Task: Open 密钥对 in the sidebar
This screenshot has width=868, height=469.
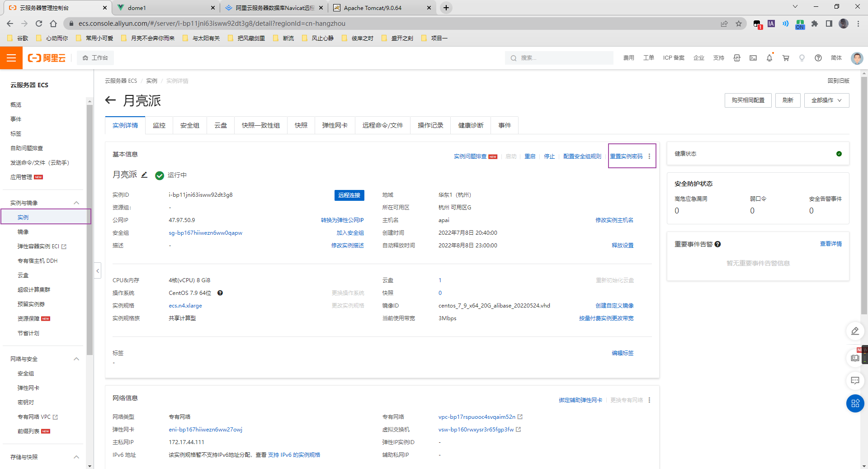Action: [x=26, y=402]
